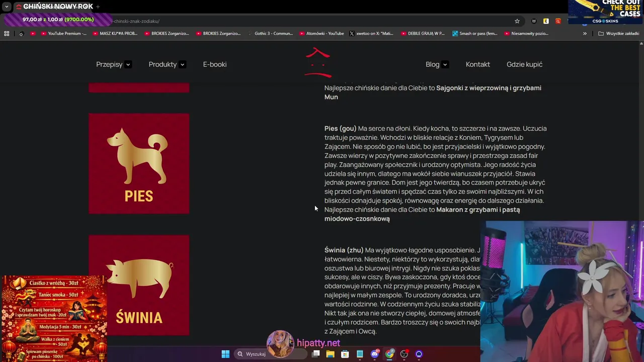Open Task View from the taskbar

coord(315,354)
